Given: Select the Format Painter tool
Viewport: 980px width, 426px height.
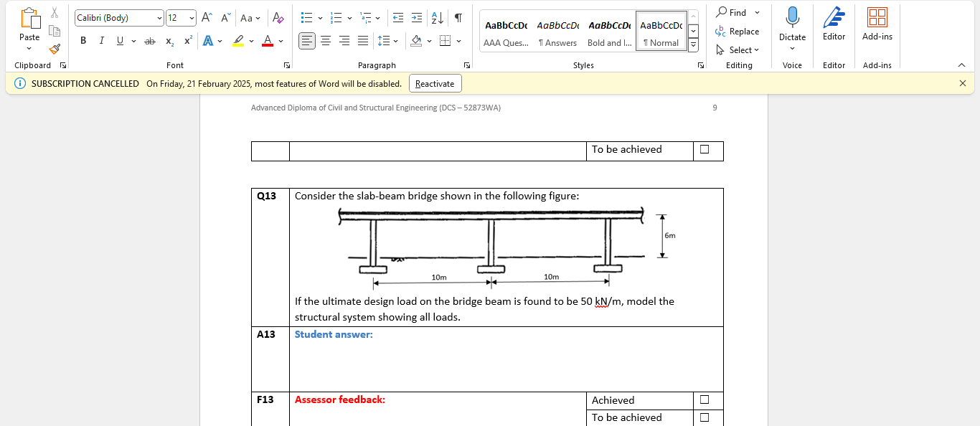Looking at the screenshot, I should tap(54, 49).
